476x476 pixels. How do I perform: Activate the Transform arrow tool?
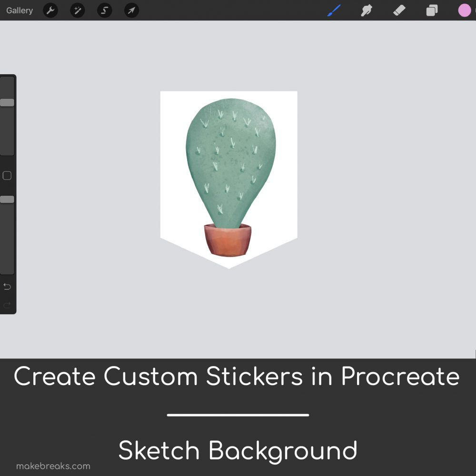(x=132, y=10)
